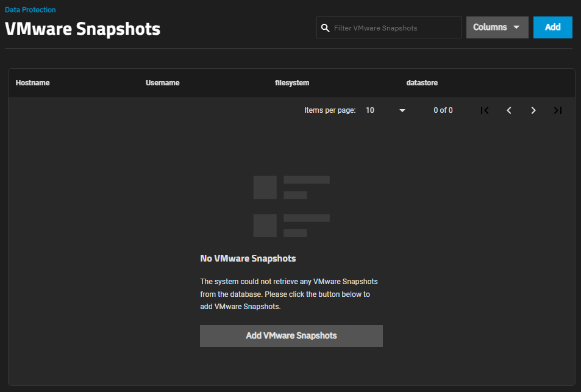Sort by Hostname column header
This screenshot has width=581, height=392.
(32, 83)
